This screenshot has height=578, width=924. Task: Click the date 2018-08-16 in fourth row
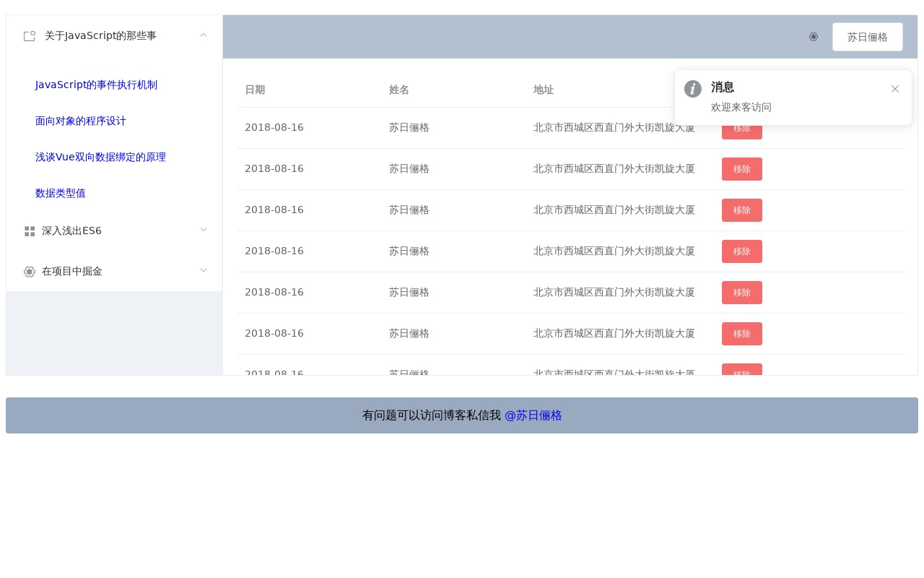tap(274, 251)
